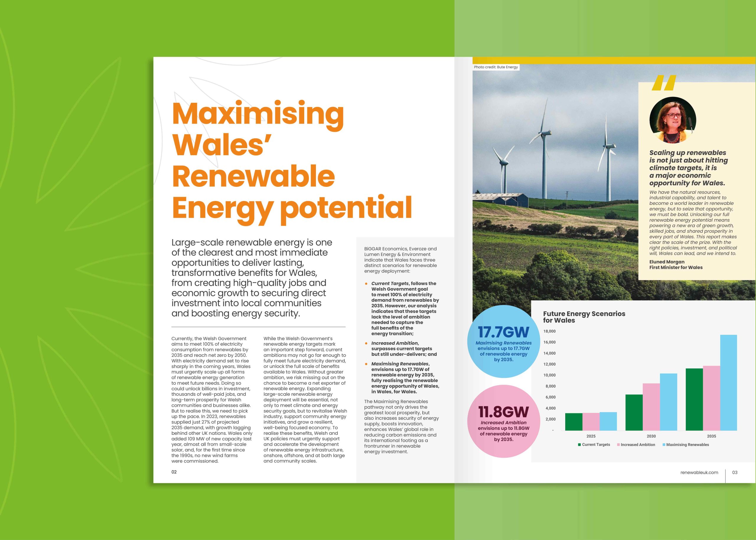Click the chart title "Future Energy Scenarios for Wales"
The image size is (756, 540).
click(584, 317)
